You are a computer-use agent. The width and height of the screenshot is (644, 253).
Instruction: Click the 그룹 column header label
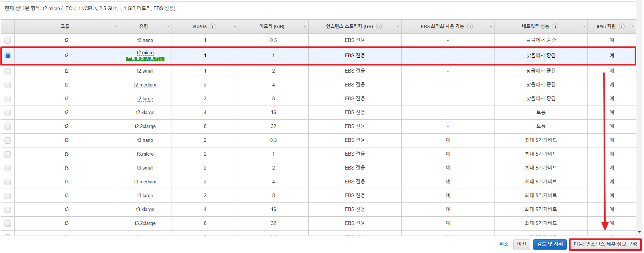pyautogui.click(x=65, y=27)
